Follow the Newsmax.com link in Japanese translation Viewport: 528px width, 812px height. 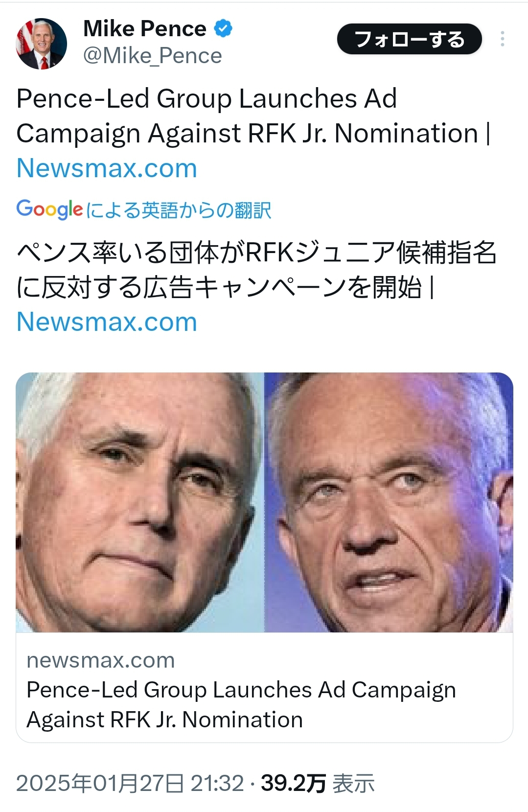tap(107, 322)
